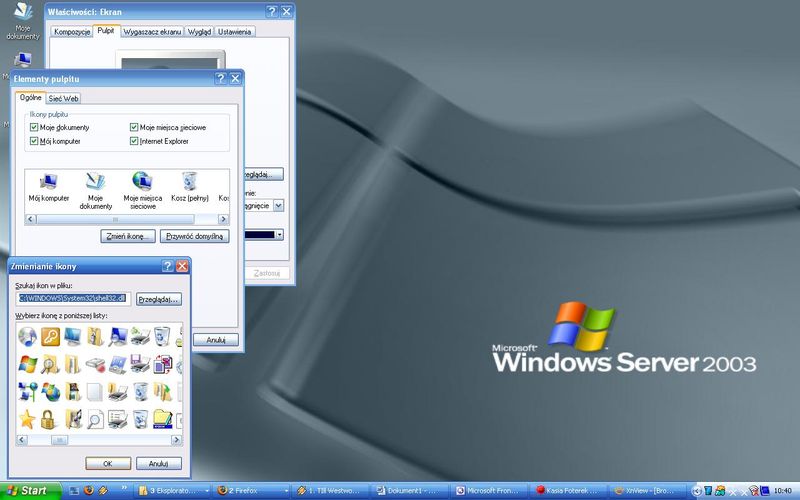800x500 pixels.
Task: Open the Wygląd tab
Action: tap(199, 32)
